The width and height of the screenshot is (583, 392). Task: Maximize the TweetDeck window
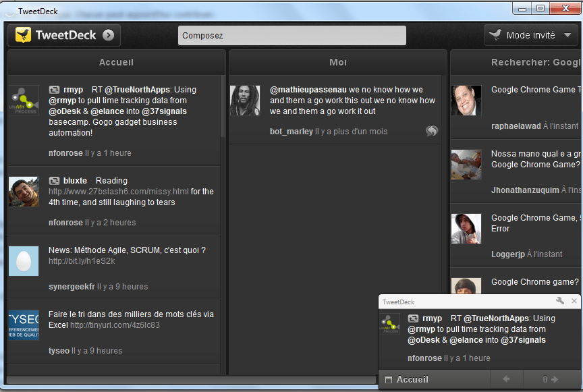540,8
